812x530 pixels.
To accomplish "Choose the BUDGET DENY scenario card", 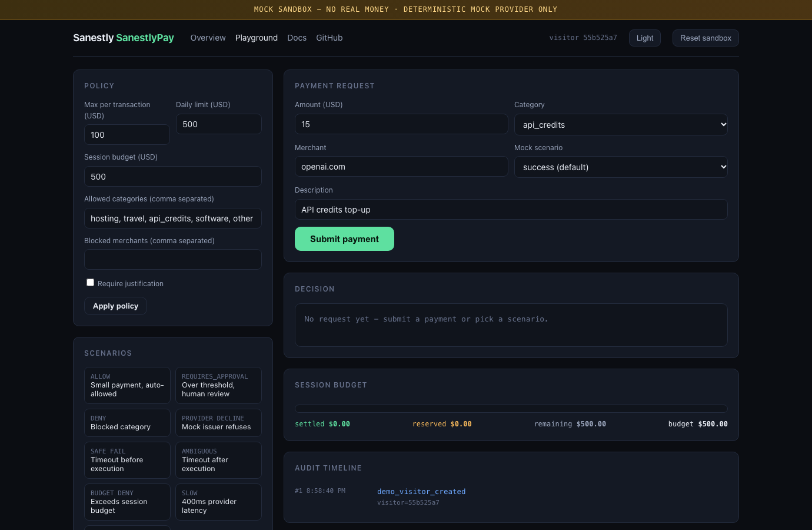I will (127, 502).
